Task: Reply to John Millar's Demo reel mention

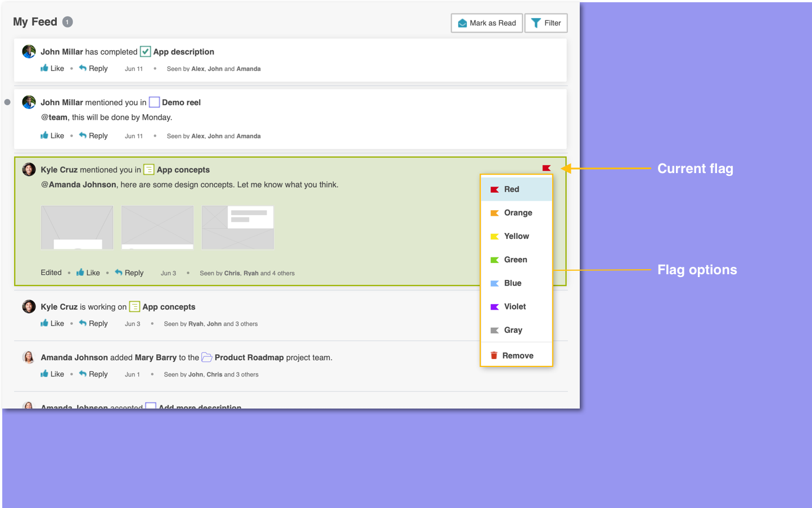Action: pyautogui.click(x=93, y=136)
